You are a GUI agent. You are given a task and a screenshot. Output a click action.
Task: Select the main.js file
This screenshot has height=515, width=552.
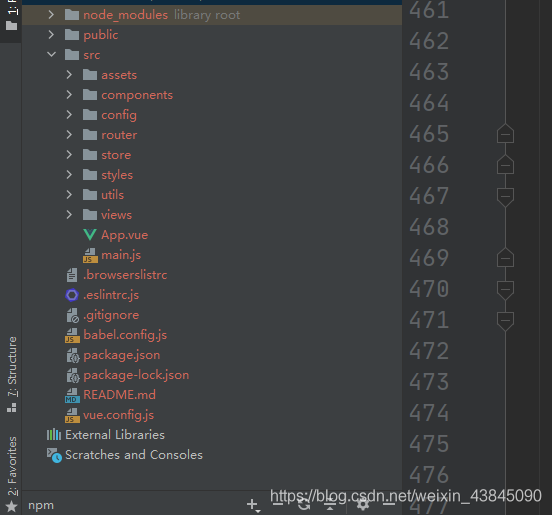click(121, 255)
